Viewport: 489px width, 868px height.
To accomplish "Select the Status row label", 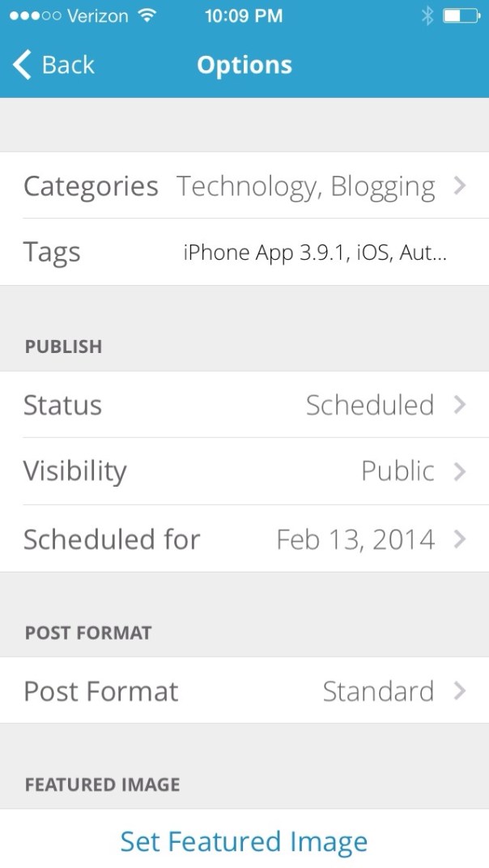I will pyautogui.click(x=62, y=405).
